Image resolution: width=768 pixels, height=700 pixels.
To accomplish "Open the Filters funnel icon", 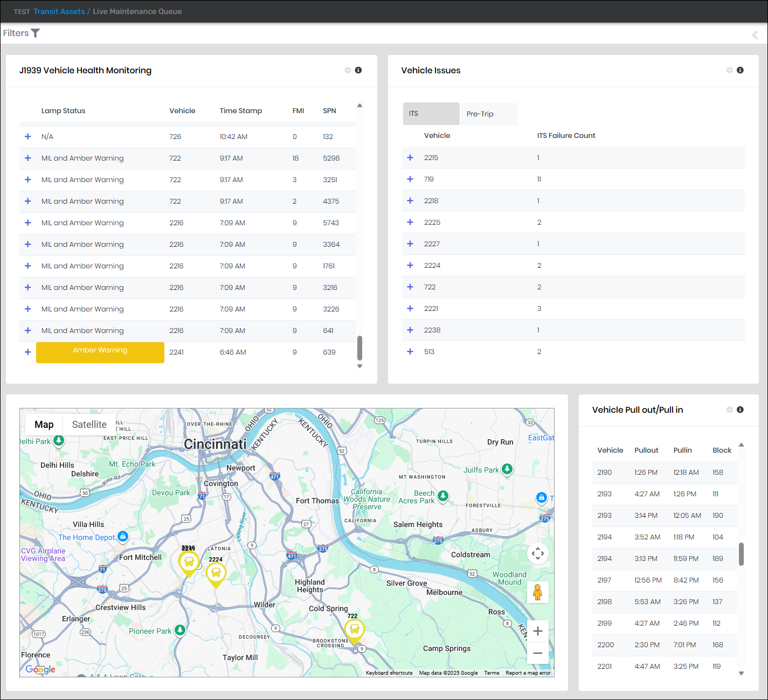I will pos(36,33).
